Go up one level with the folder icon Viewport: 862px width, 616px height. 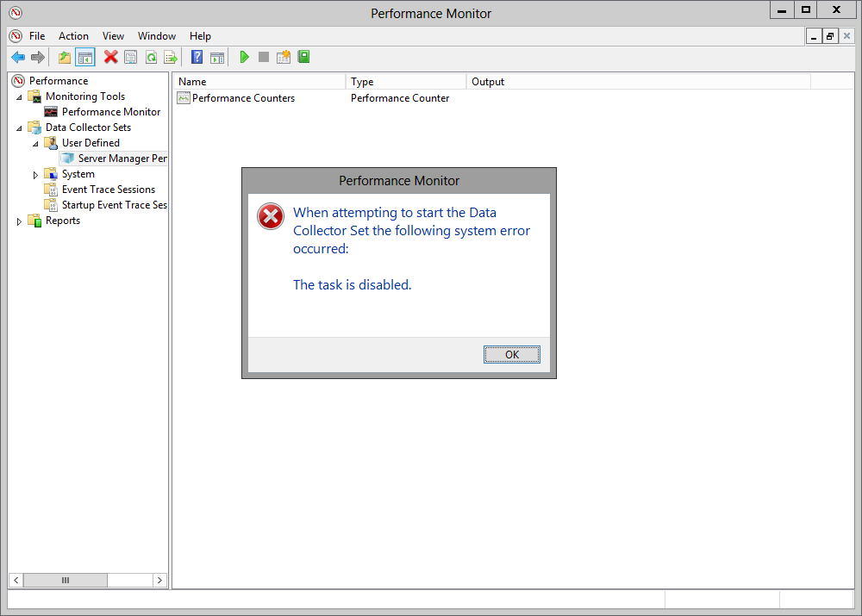click(65, 57)
